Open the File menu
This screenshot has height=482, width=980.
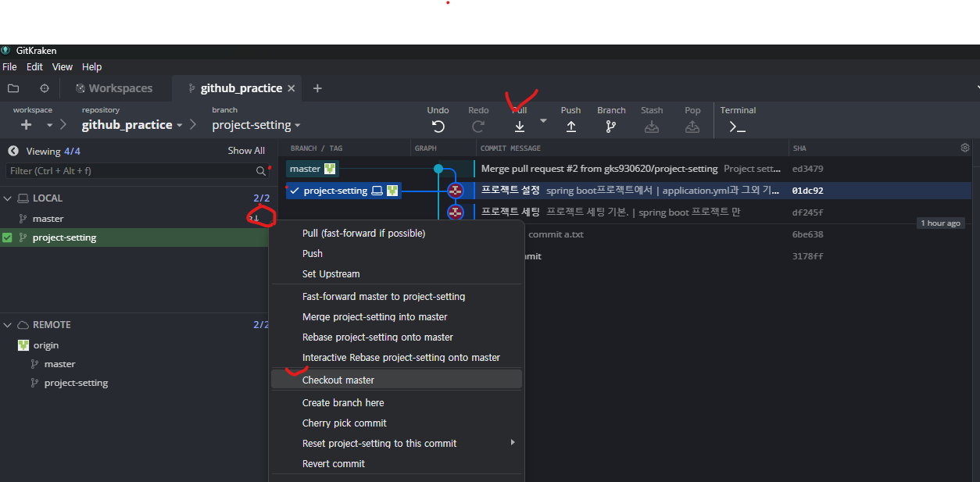click(x=9, y=67)
